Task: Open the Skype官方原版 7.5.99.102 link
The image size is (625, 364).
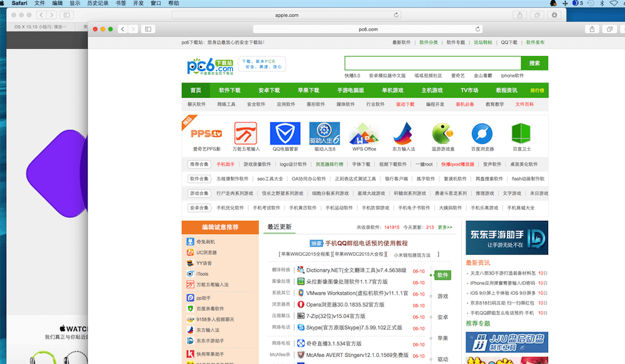Action: click(x=354, y=328)
